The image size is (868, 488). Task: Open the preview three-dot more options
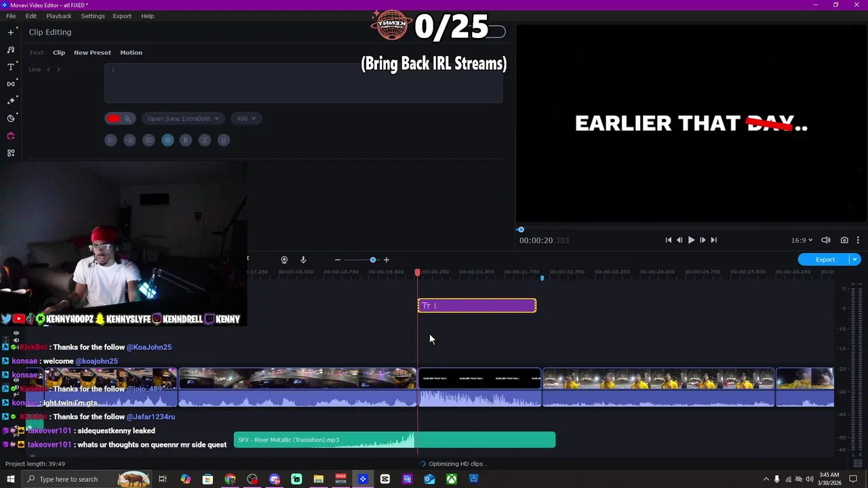click(858, 240)
